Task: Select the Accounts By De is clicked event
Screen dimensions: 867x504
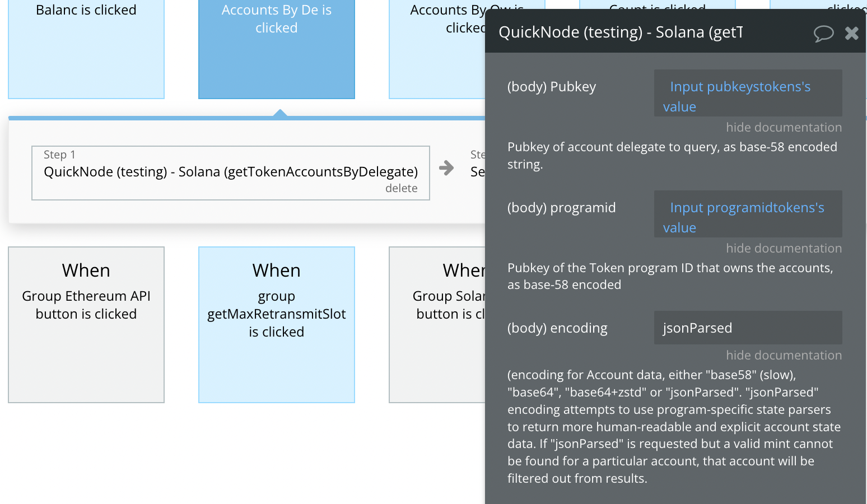Action: click(x=277, y=49)
